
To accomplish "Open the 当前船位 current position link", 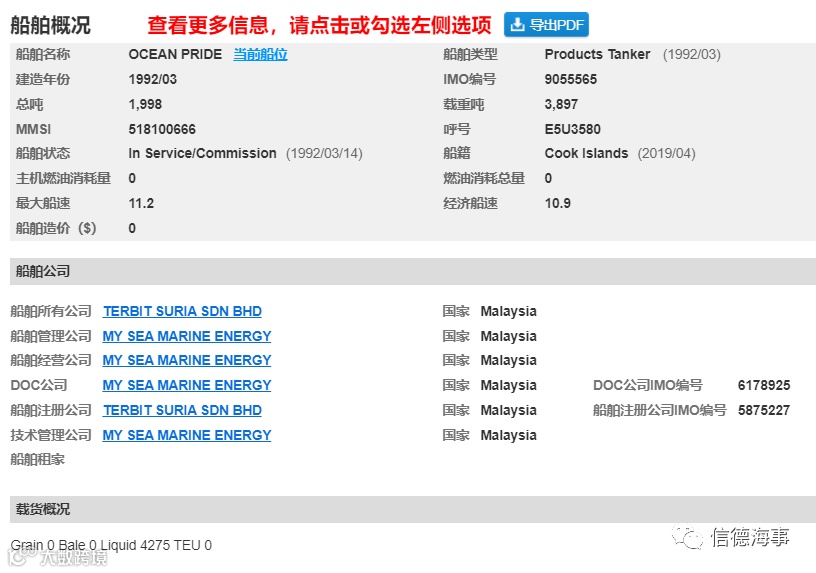I will [260, 54].
